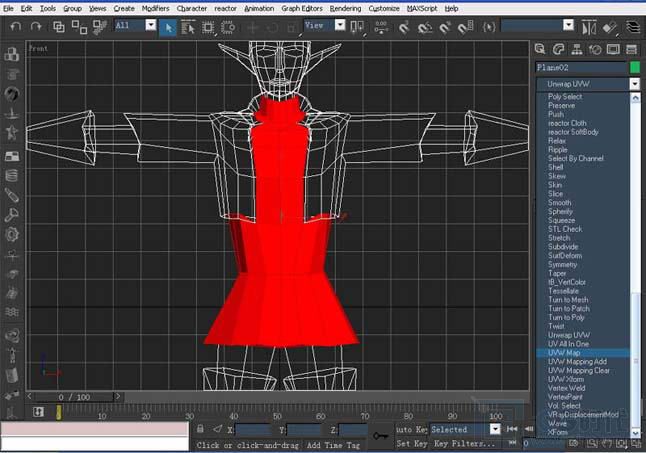Open the Modifiers menu
646x453 pixels.
155,8
